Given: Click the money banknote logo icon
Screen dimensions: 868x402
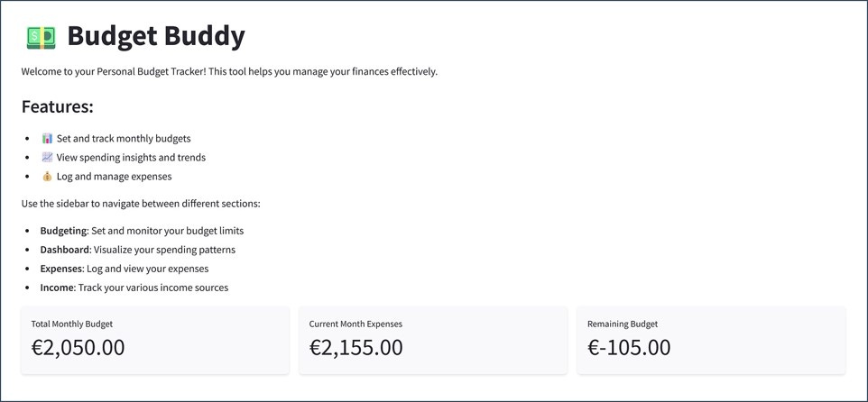Looking at the screenshot, I should coord(41,37).
